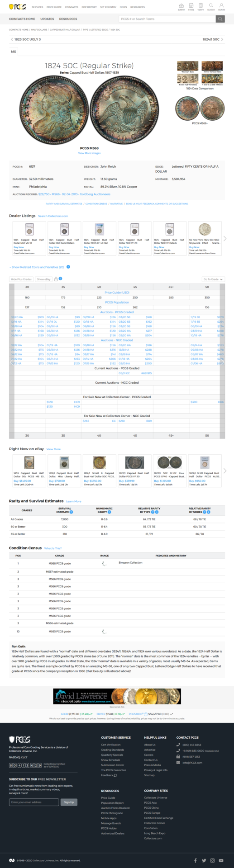This screenshot has height=868, width=234.
Task: Open the YouTube icon in the footer
Action: tap(221, 860)
